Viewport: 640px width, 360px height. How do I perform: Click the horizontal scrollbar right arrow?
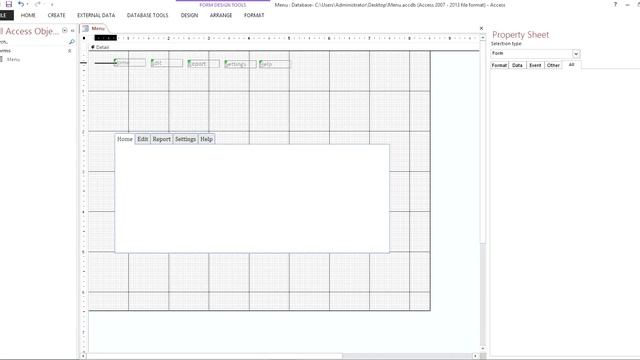coord(476,356)
